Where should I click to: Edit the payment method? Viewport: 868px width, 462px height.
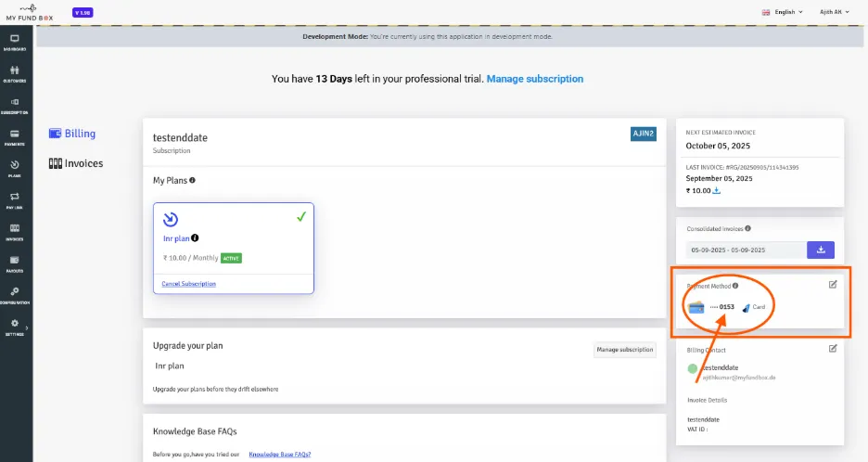(x=833, y=284)
